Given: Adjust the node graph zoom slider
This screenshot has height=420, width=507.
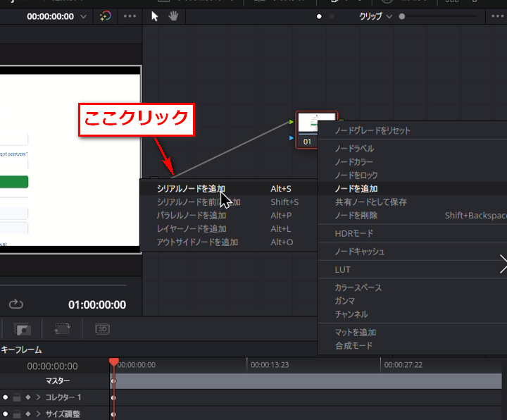Looking at the screenshot, I should [402, 16].
